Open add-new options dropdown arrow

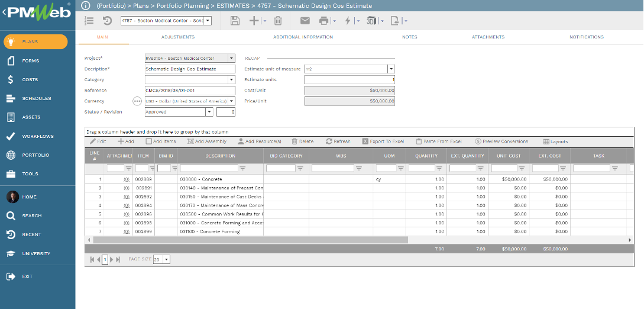(x=264, y=21)
